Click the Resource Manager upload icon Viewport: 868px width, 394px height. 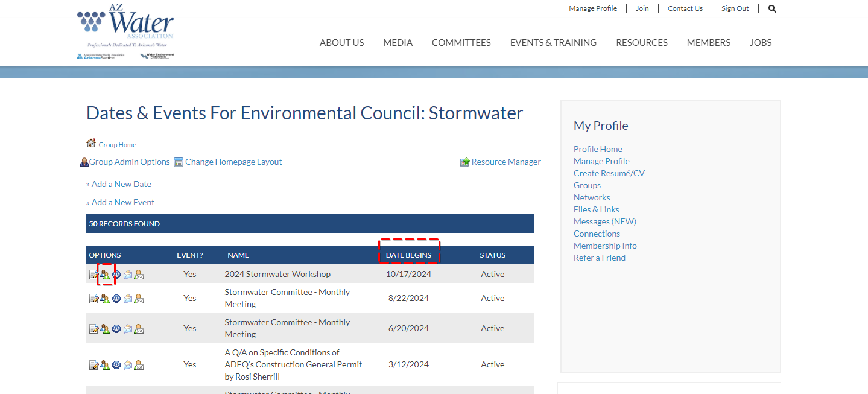click(465, 162)
